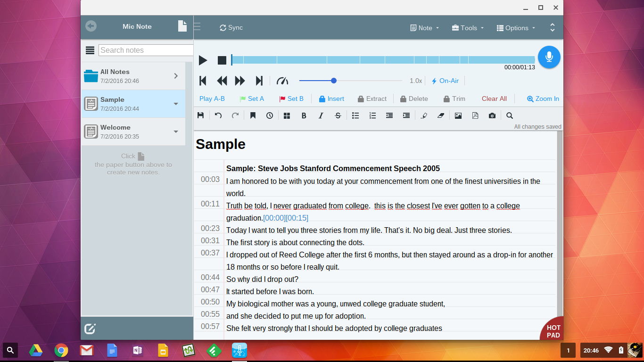Click the playback speed gauge icon

coord(282,81)
